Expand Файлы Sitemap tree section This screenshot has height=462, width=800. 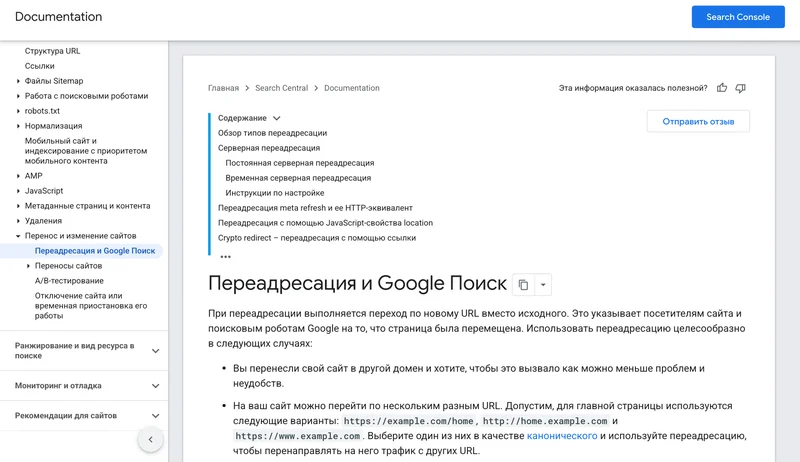(18, 81)
